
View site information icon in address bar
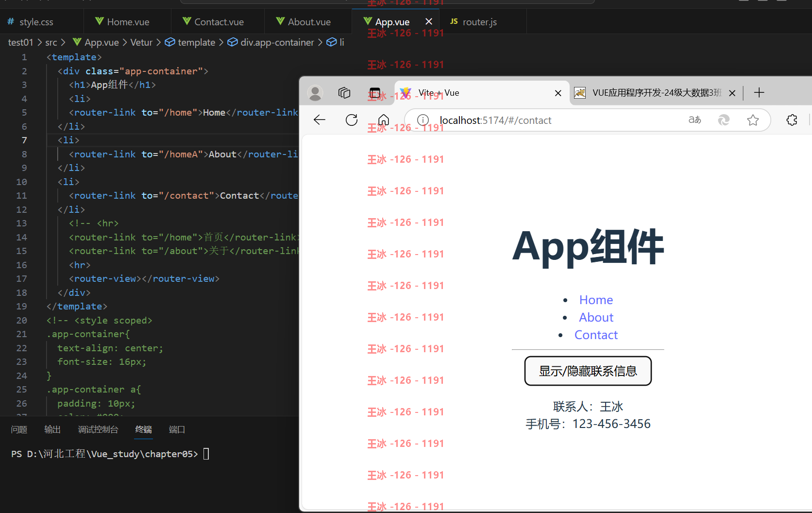pos(423,120)
